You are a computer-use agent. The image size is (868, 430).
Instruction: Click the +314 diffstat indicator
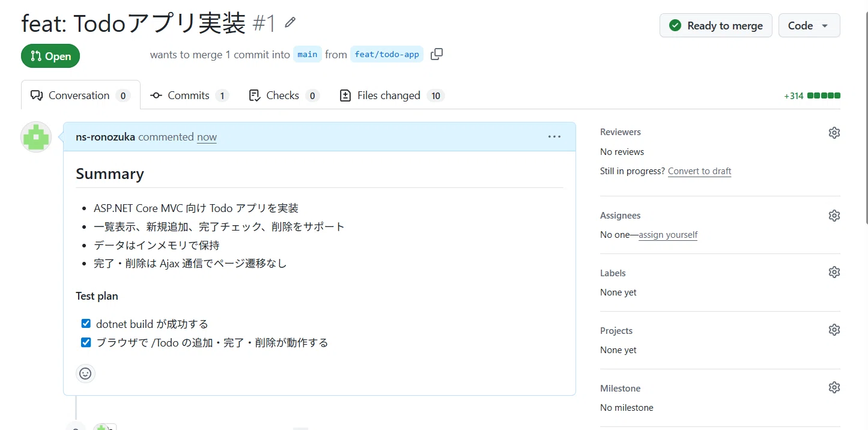(x=812, y=95)
